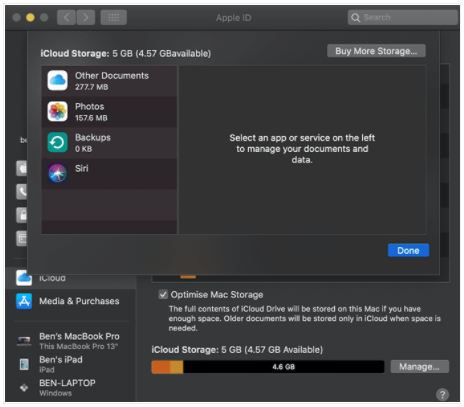Select Other Documents iCloud Drive icon

(x=57, y=80)
